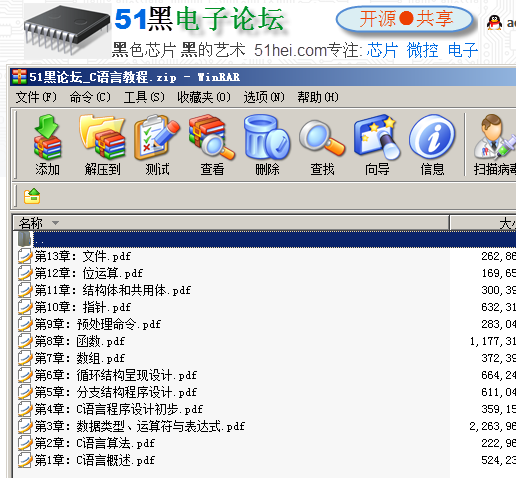Select file 第5章：分支结构程序设计.pdf
Screen dimensions: 516x478
116,392
